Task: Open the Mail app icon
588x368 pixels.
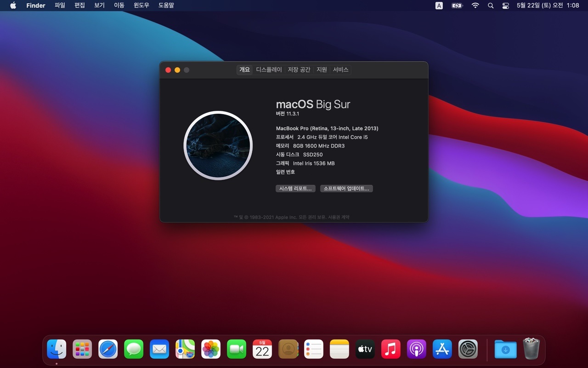Action: click(159, 349)
